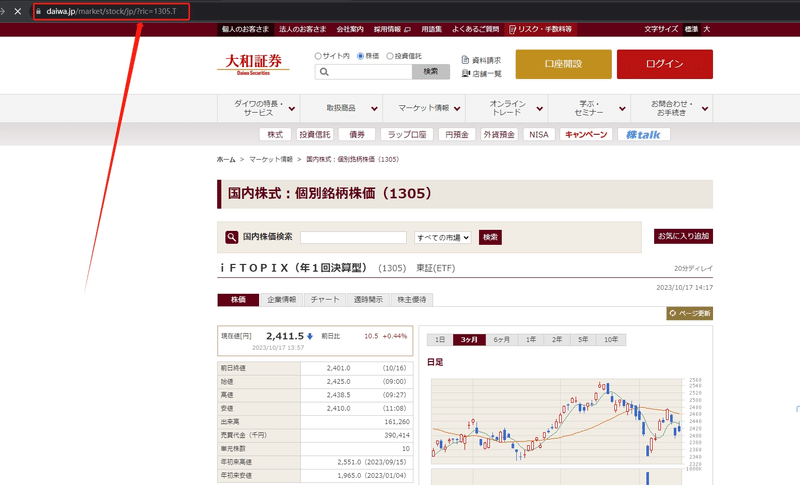The width and height of the screenshot is (800, 485).
Task: Stop page loading with the X button
Action: tap(18, 11)
